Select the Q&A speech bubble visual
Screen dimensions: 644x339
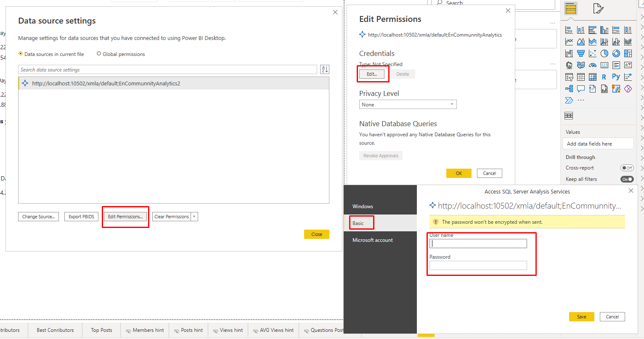pos(581,89)
